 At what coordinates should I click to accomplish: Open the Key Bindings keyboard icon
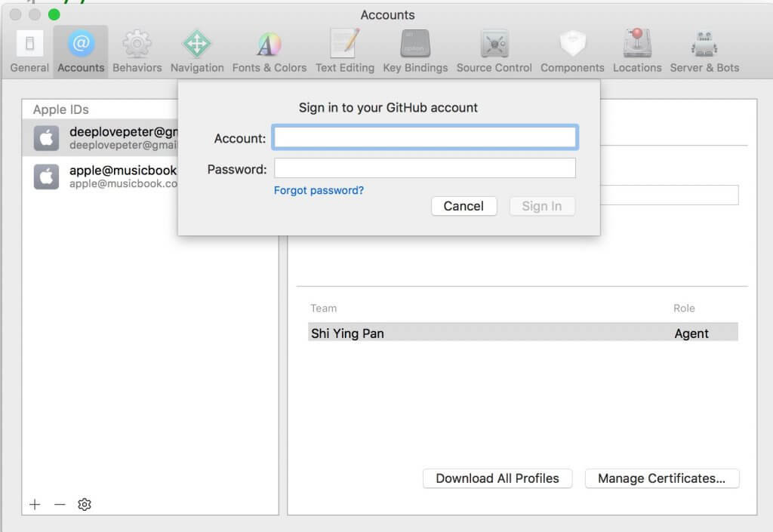[415, 44]
